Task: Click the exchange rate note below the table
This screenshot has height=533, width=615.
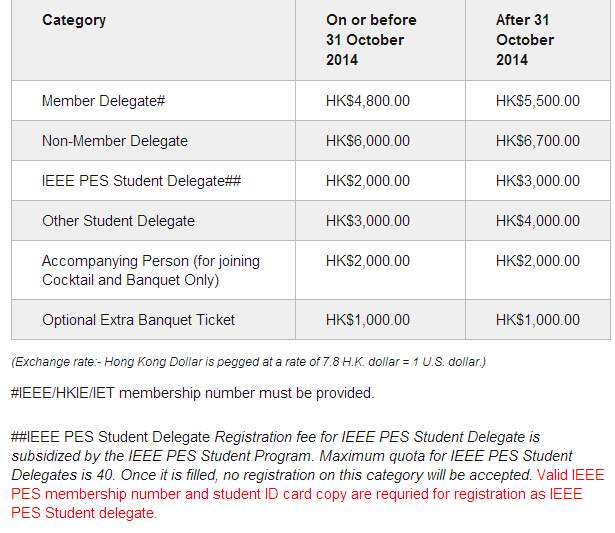Action: point(248,361)
